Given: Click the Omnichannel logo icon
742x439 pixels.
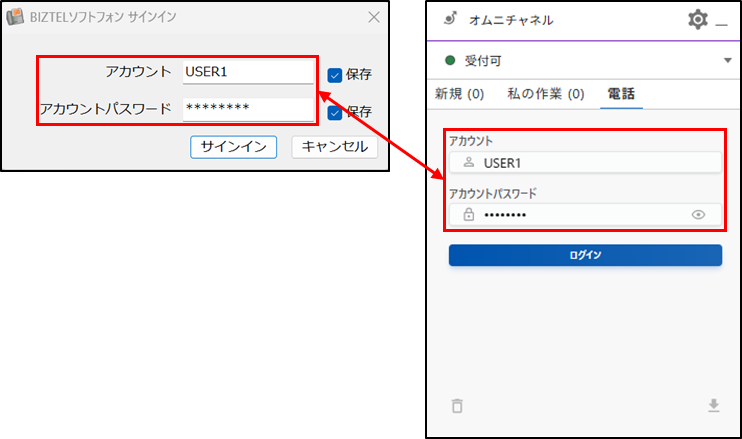Looking at the screenshot, I should (450, 19).
